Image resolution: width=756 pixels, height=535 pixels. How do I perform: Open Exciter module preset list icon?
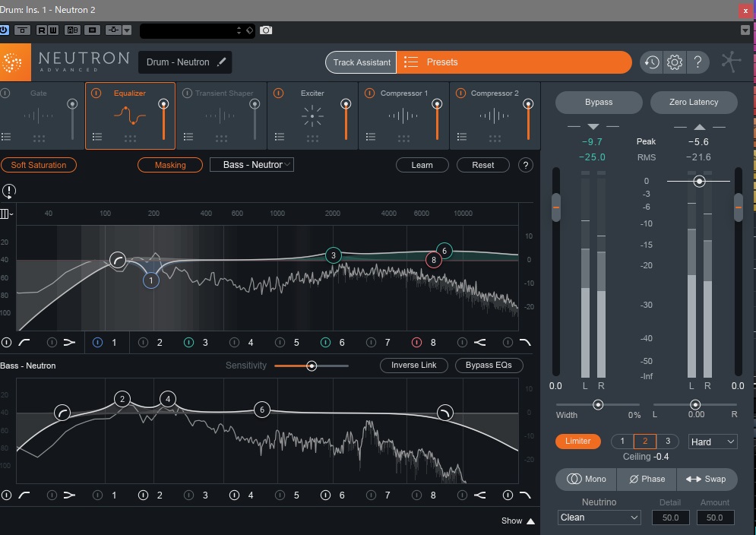[x=280, y=137]
